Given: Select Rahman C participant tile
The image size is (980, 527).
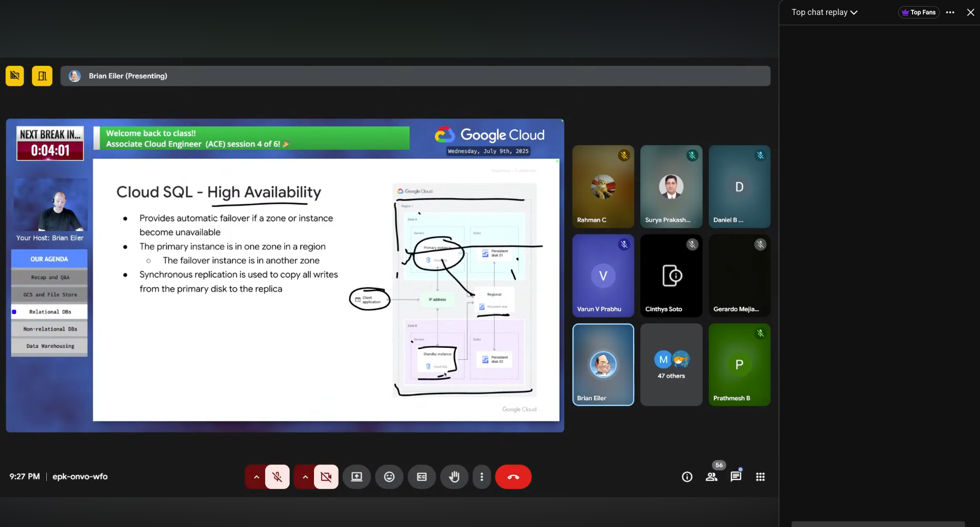Looking at the screenshot, I should 603,187.
